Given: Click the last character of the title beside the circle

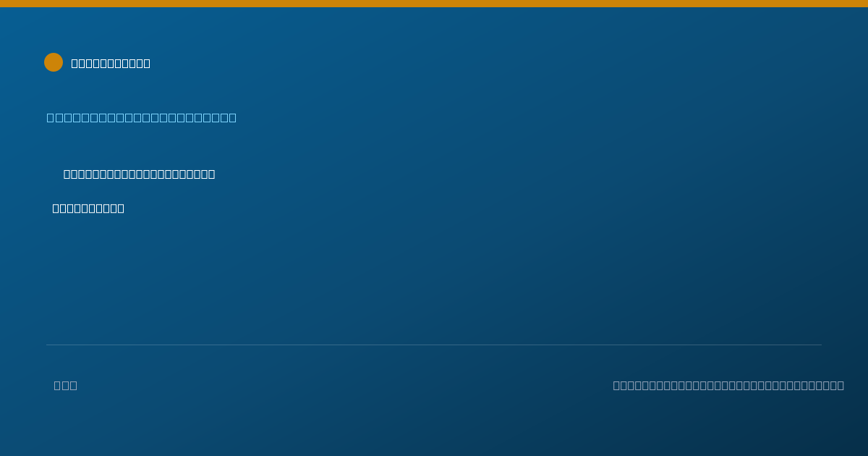Looking at the screenshot, I should click(147, 63).
